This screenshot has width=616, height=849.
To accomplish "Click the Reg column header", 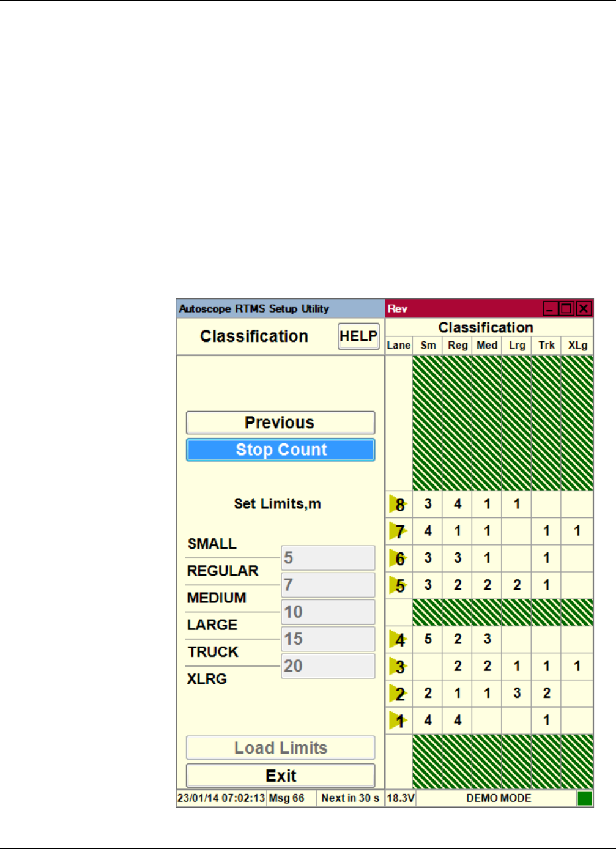I will click(458, 346).
